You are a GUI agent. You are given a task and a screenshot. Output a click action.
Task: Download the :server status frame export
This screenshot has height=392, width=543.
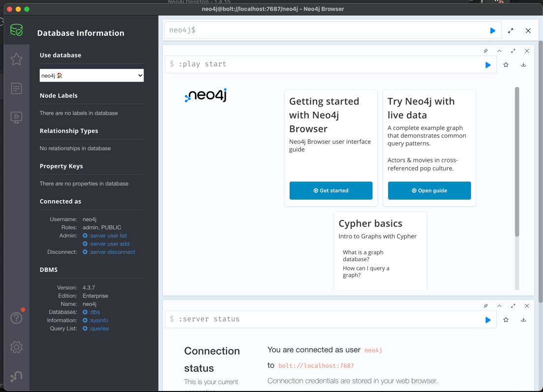[524, 320]
